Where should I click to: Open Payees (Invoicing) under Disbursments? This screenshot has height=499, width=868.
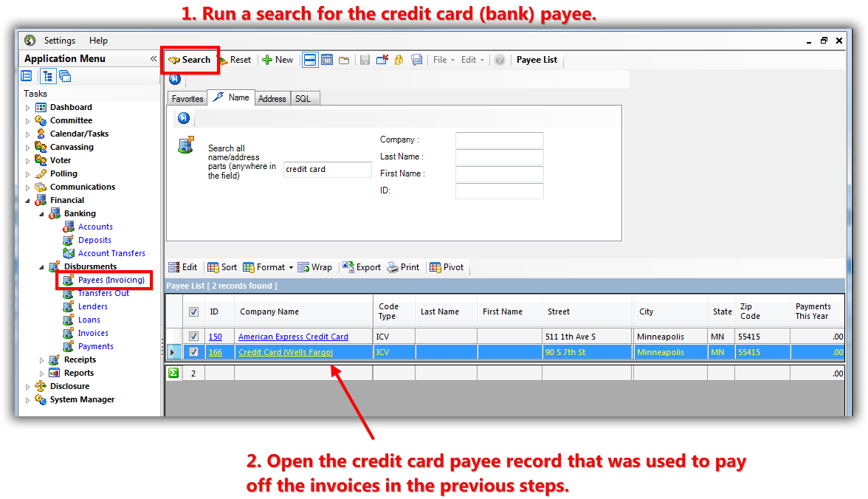tap(111, 280)
